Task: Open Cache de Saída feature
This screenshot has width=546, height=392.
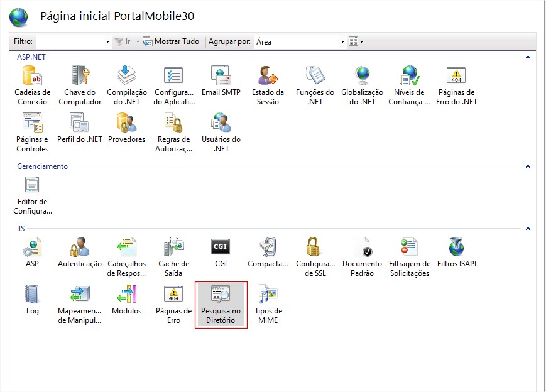Action: [174, 258]
